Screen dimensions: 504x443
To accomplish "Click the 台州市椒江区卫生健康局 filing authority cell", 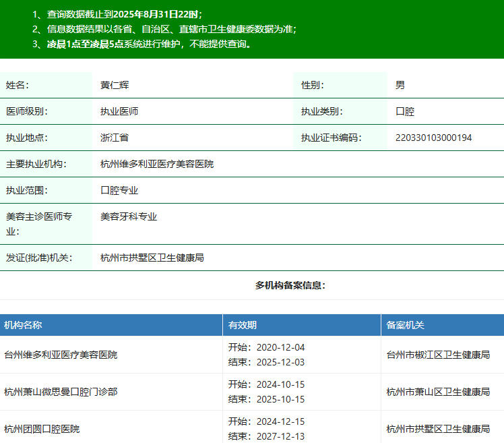I will point(438,355).
